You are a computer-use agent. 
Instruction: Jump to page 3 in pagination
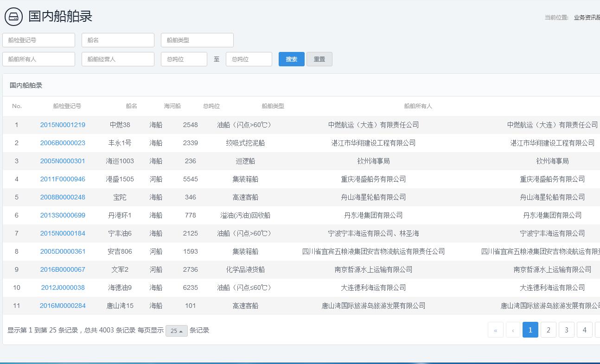click(x=566, y=330)
